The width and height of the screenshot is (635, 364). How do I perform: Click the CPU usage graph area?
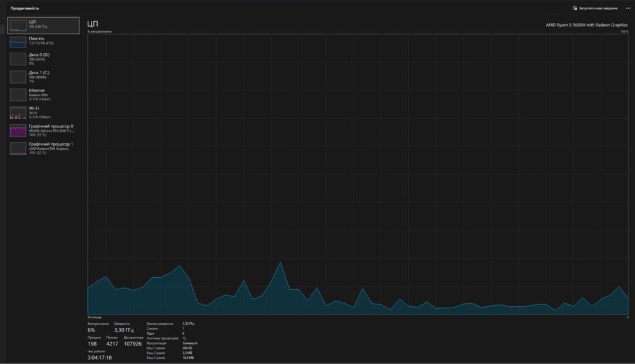358,174
